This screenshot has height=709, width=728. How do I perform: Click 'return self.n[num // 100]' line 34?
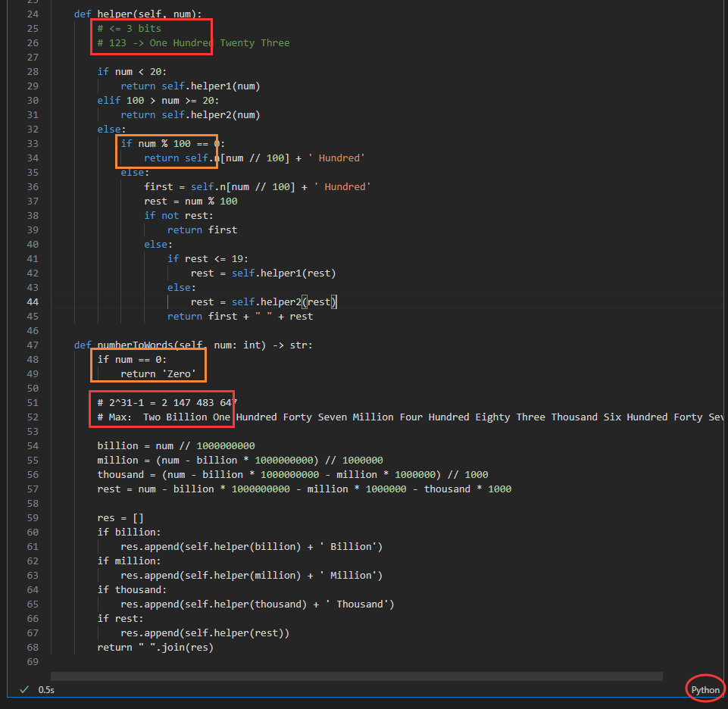[255, 158]
